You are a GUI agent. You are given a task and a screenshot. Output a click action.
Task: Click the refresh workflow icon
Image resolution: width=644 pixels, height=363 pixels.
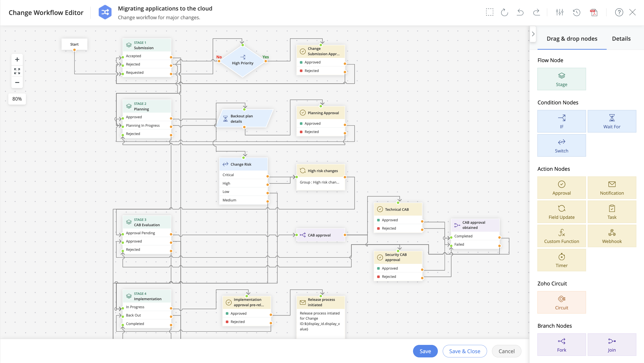coord(504,12)
